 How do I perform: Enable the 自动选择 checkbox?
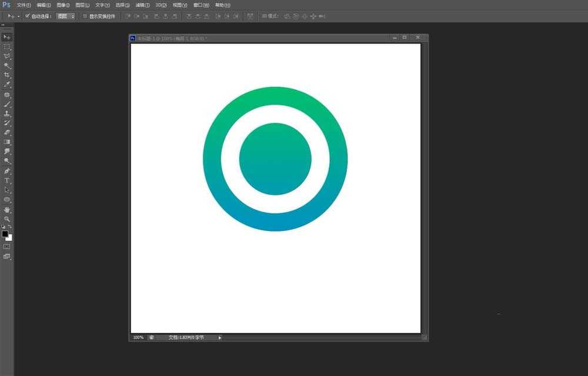[x=28, y=16]
